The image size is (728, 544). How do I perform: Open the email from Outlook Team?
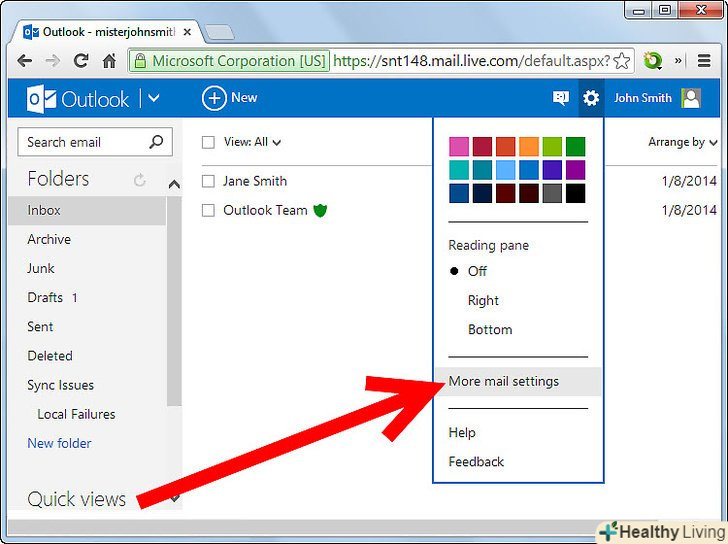click(x=265, y=210)
